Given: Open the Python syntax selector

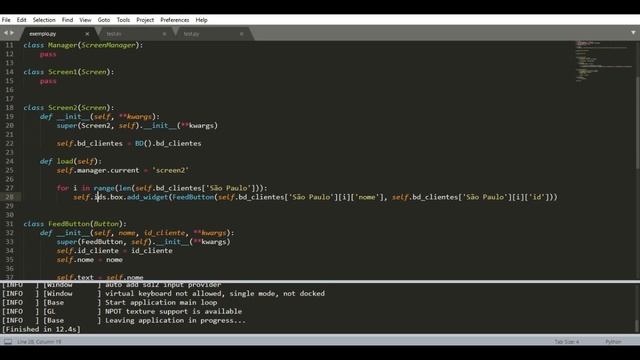Looking at the screenshot, I should coord(613,342).
